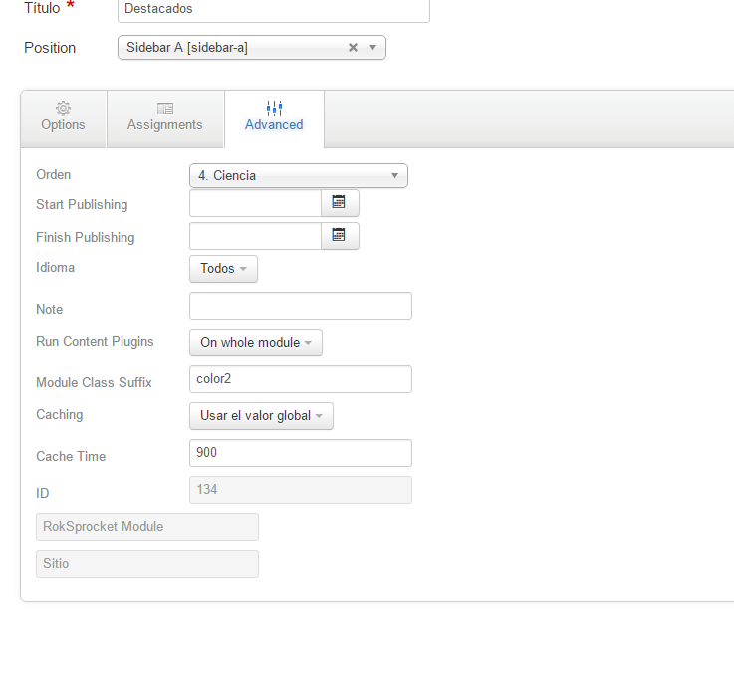The height and width of the screenshot is (700, 734).
Task: Click the Start Publishing label
Action: click(x=82, y=204)
